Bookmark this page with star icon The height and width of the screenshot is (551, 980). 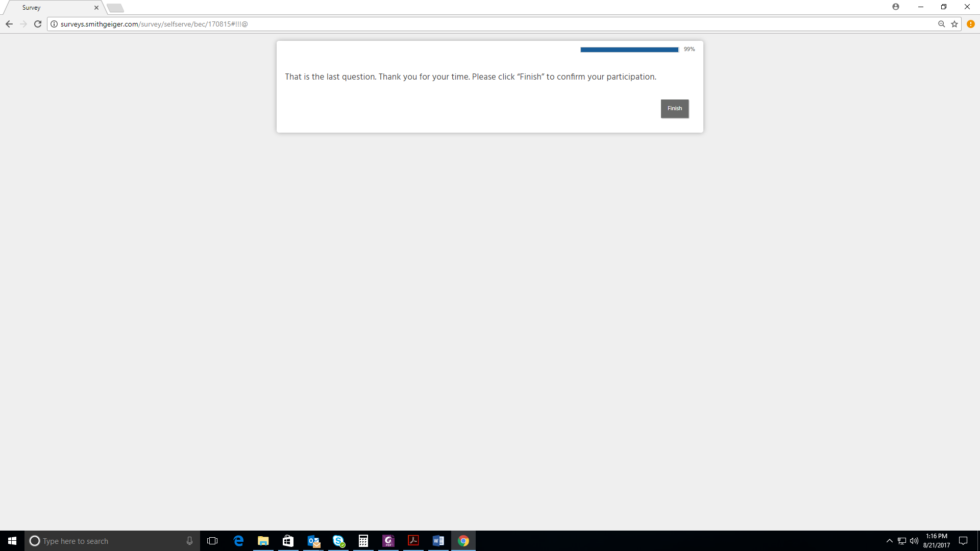coord(954,24)
